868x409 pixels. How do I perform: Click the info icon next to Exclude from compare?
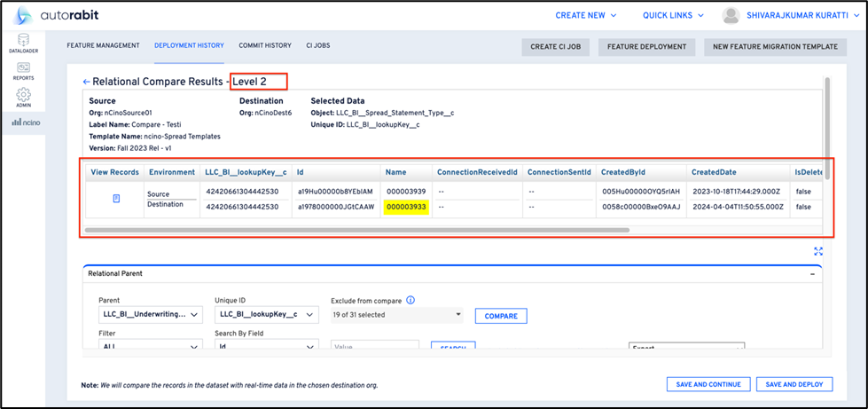click(x=411, y=300)
